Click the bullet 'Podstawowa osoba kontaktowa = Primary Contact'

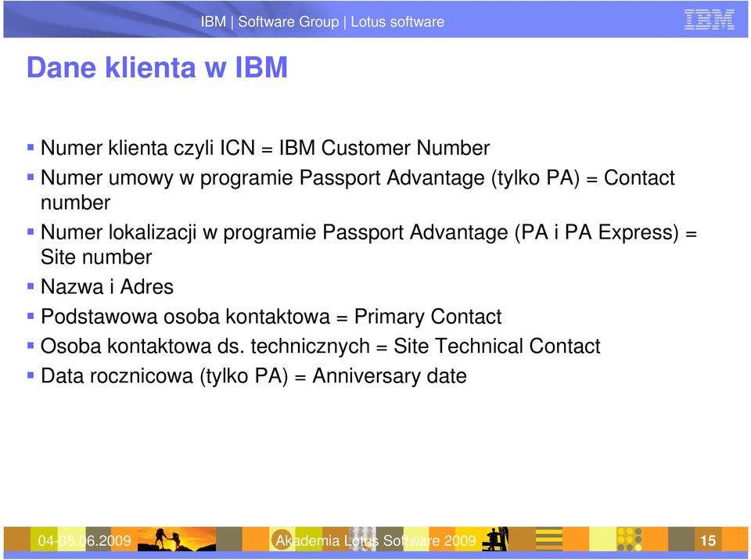click(x=271, y=317)
